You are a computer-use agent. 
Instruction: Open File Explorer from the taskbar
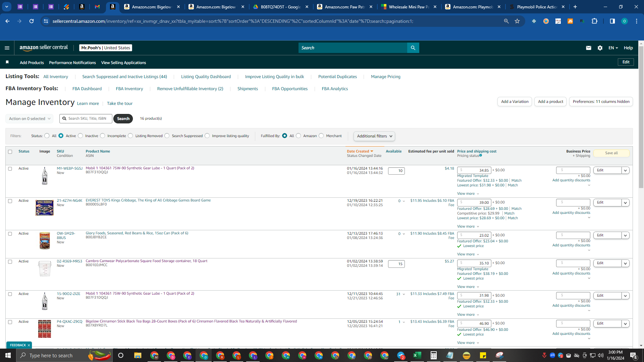click(x=138, y=355)
